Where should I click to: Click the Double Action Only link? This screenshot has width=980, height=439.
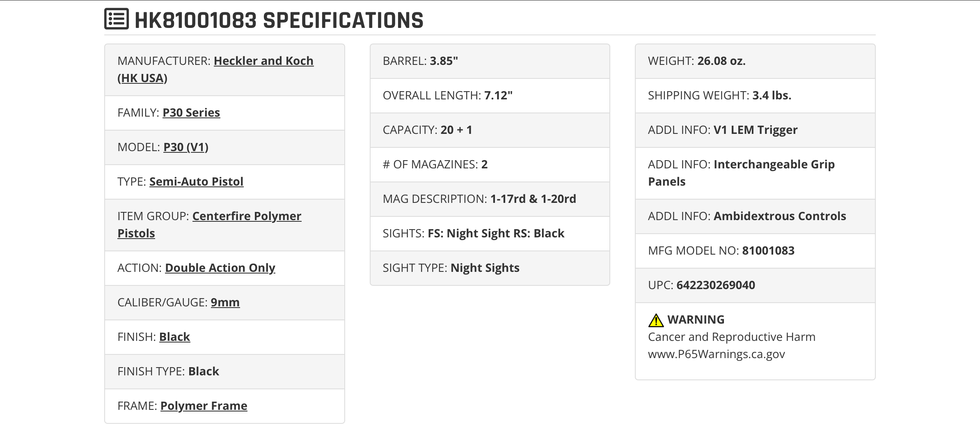click(x=220, y=268)
